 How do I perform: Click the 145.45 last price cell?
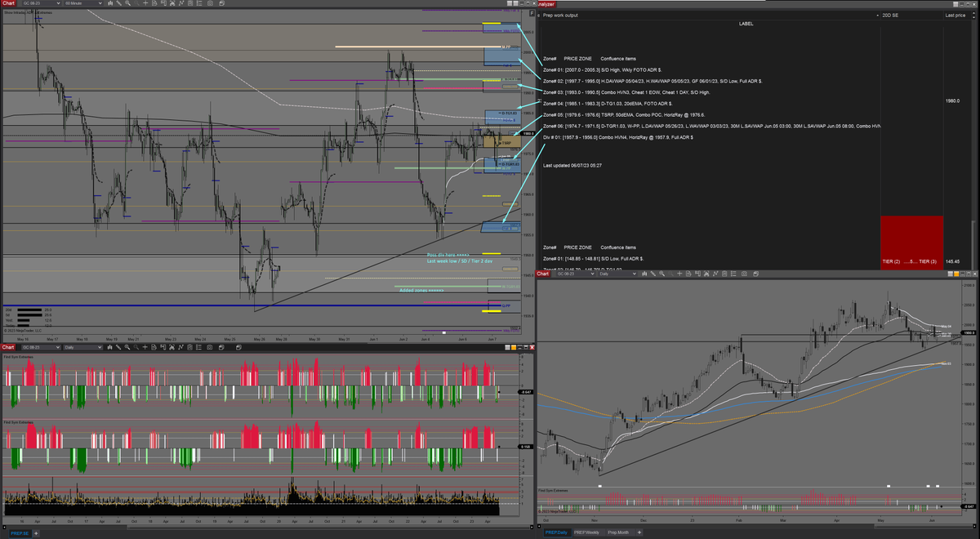[x=953, y=261]
